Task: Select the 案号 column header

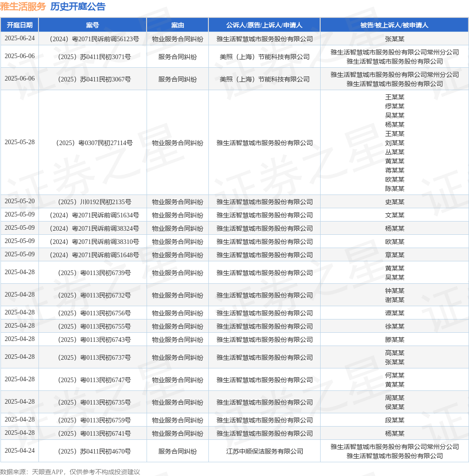Action: [x=93, y=25]
